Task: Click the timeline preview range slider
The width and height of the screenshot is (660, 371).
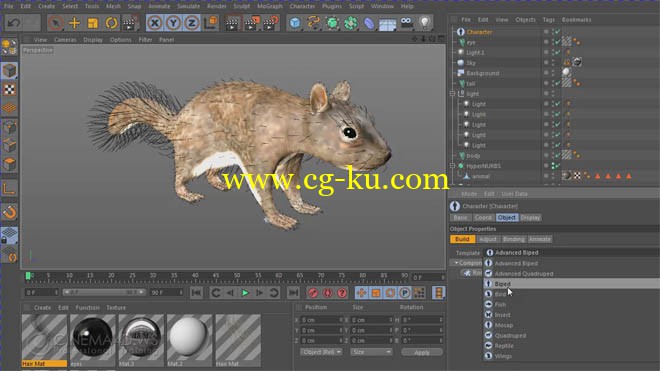Action: [x=104, y=292]
